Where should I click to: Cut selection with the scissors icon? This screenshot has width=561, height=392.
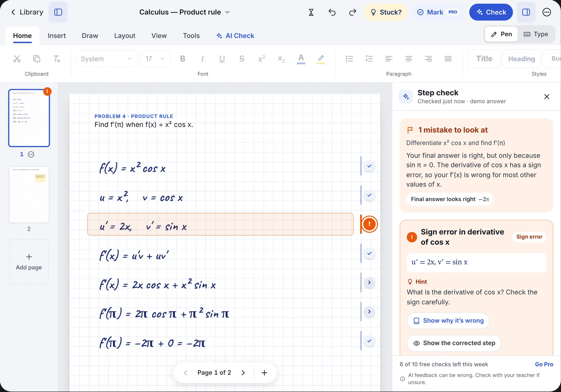pos(17,59)
